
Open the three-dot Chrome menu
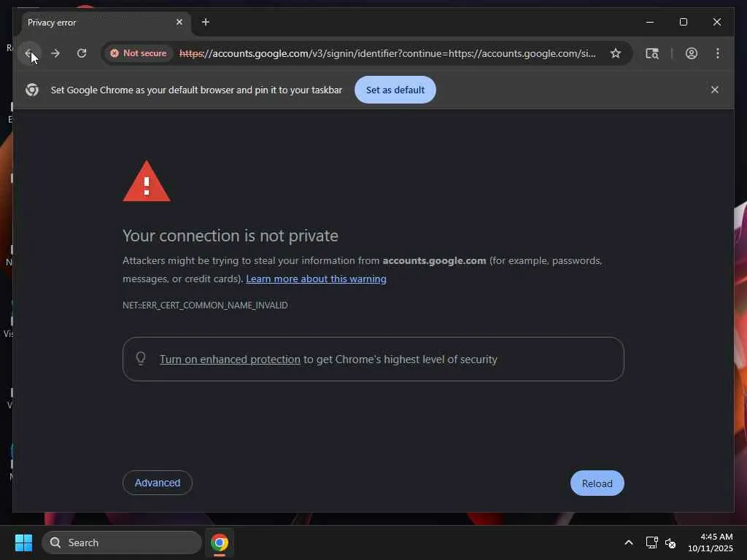[x=718, y=53]
